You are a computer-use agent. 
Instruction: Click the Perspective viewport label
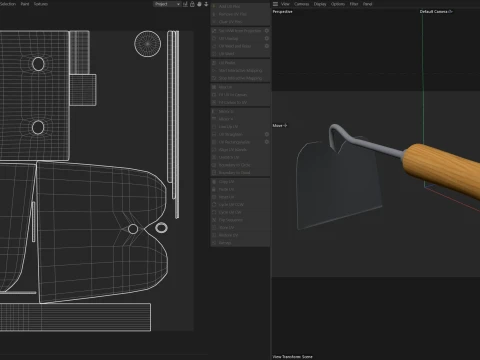[283, 12]
